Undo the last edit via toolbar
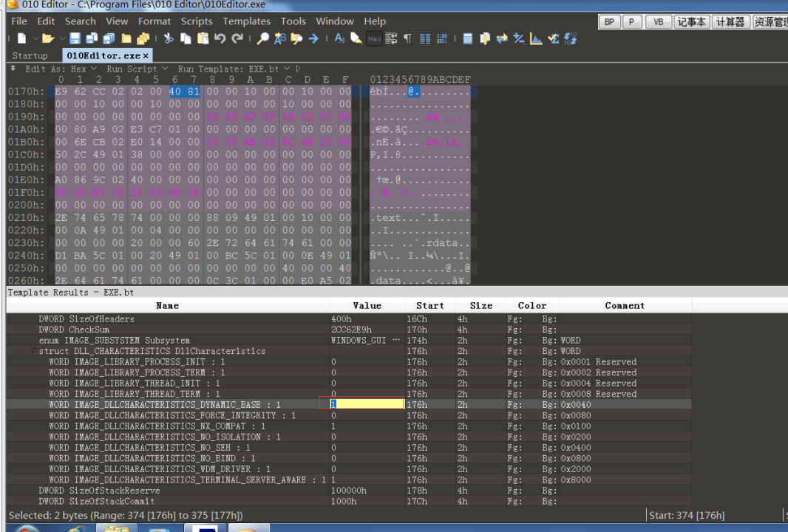 220,38
